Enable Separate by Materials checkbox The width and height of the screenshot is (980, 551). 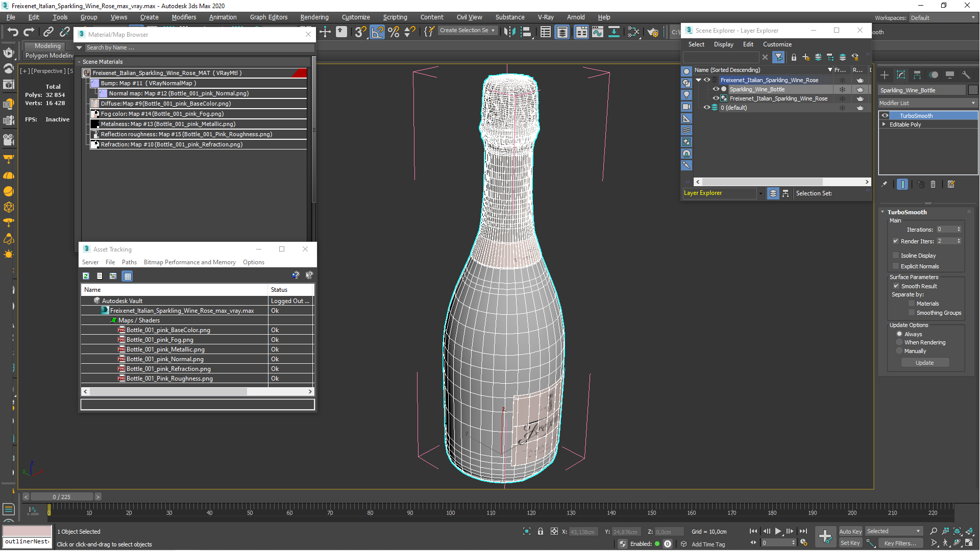(x=912, y=304)
